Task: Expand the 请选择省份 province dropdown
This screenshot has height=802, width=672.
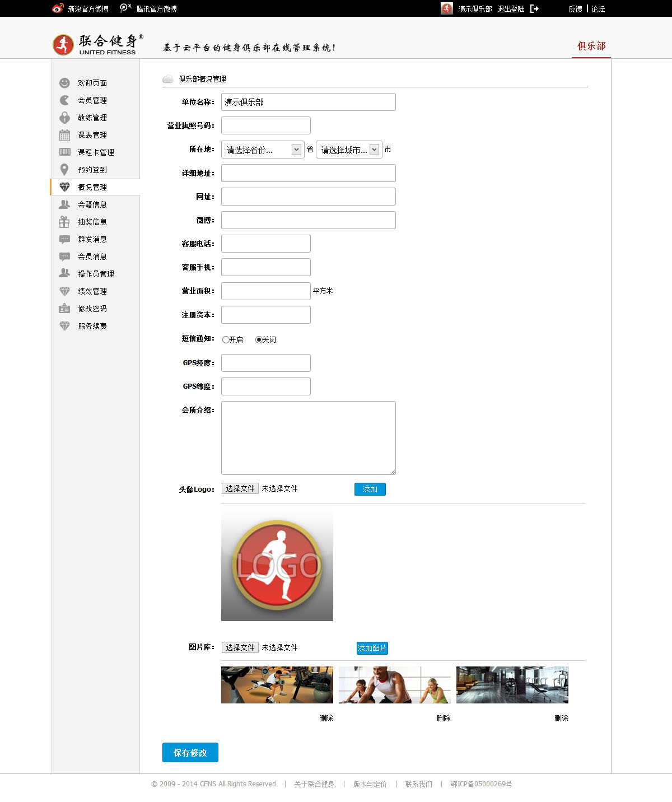Action: 263,150
